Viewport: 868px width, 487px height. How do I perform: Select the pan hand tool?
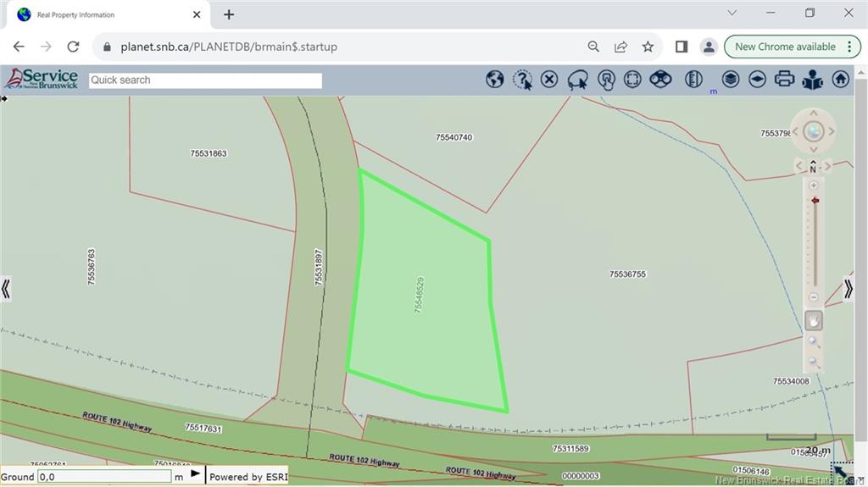(813, 320)
